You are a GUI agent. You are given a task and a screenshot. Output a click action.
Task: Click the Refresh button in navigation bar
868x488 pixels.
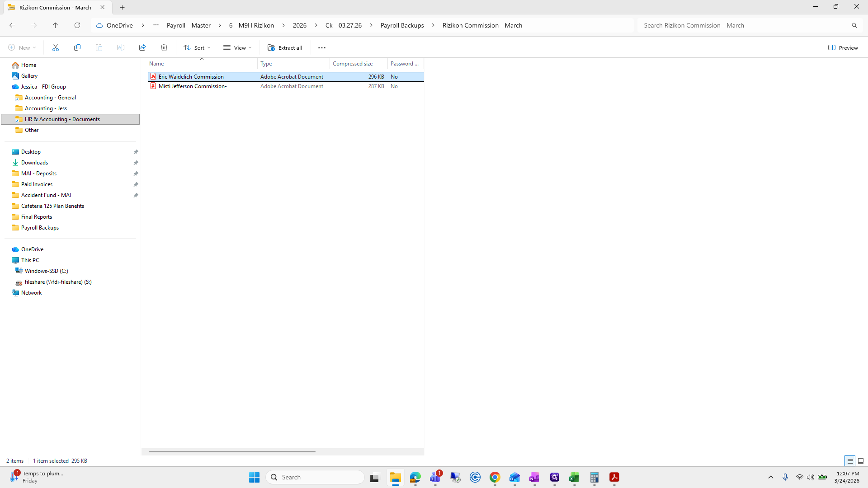[x=77, y=25]
